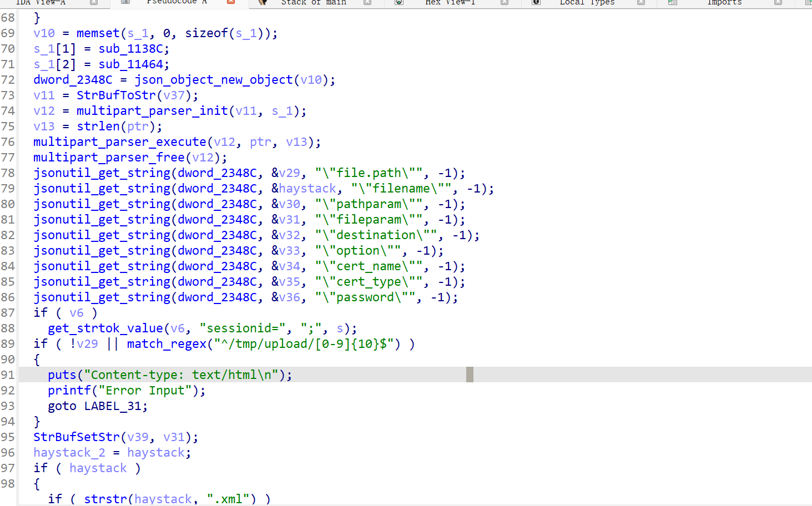Select variable v37 on line 73
This screenshot has height=506, width=812.
tap(174, 95)
